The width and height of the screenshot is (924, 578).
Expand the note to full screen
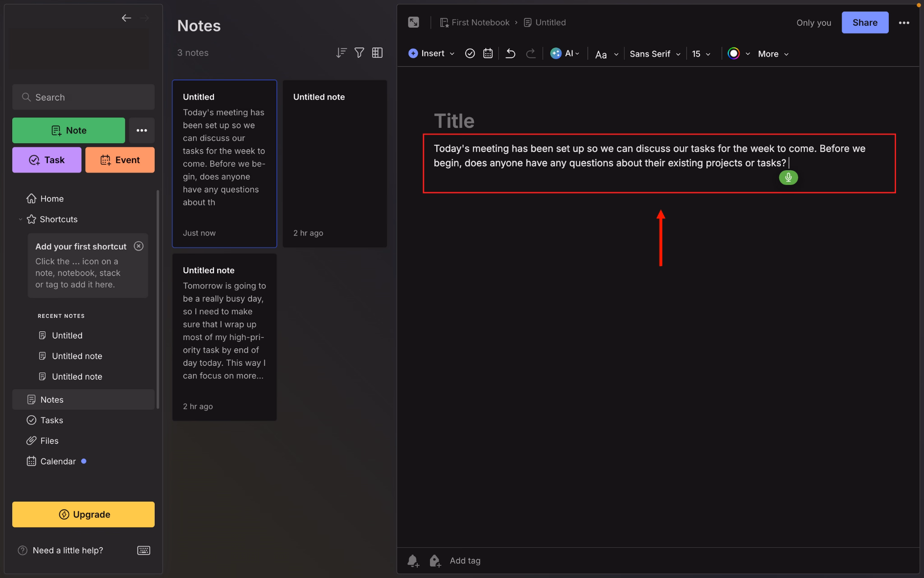coord(413,22)
